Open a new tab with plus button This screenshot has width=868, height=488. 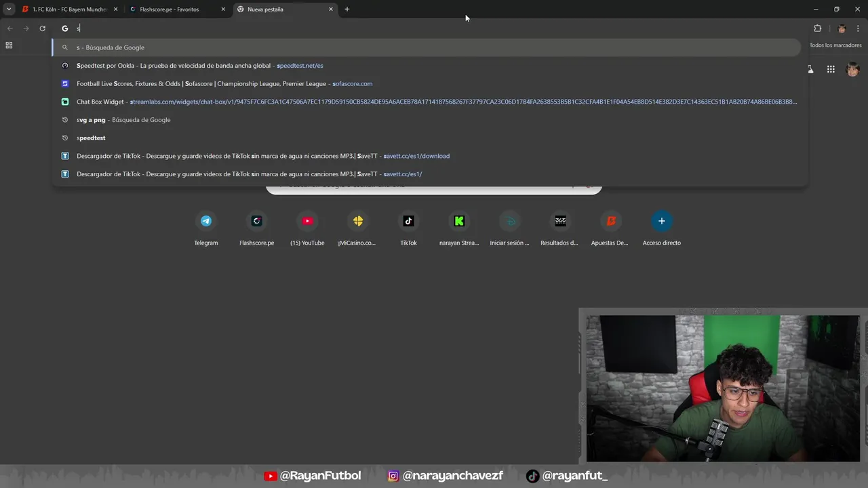tap(347, 9)
